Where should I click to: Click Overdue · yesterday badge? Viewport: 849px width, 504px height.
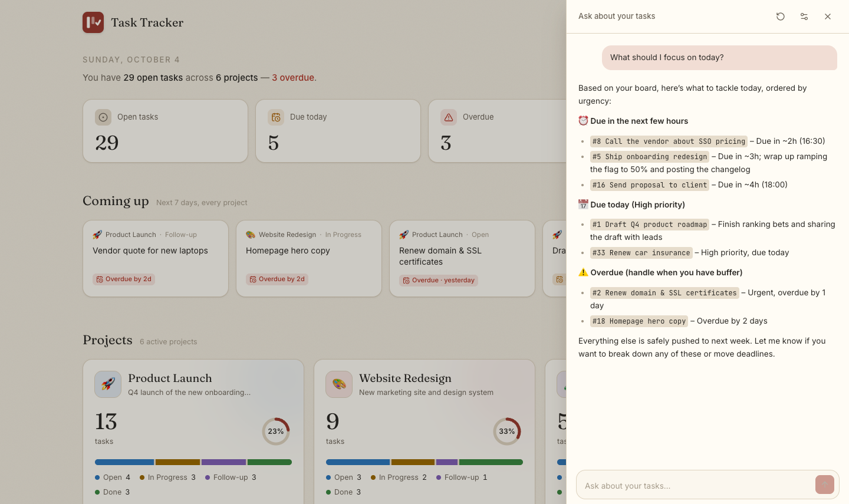439,281
